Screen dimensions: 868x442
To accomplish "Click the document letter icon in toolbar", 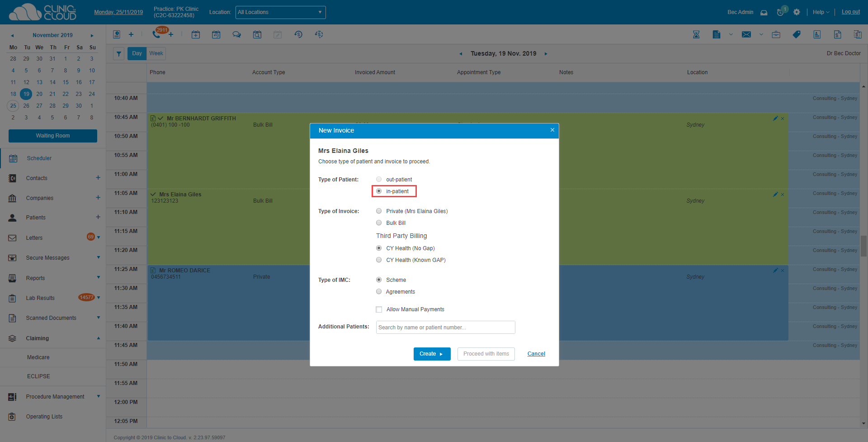I will (717, 34).
